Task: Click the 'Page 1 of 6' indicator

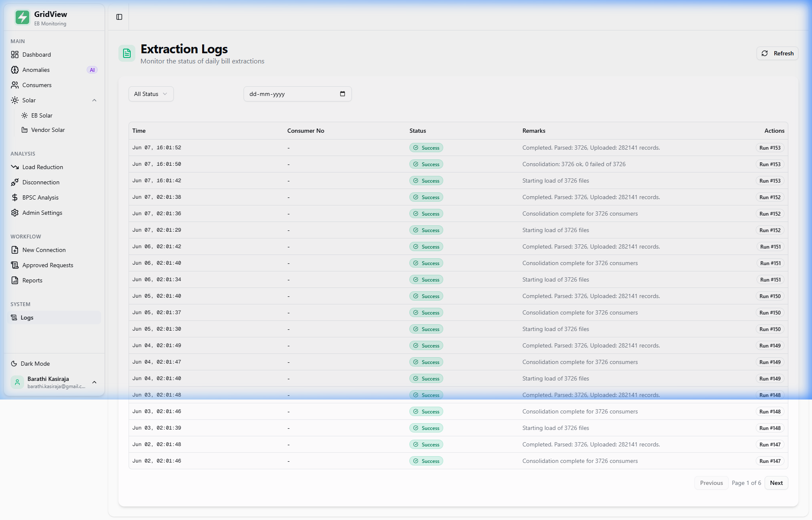Action: (746, 483)
